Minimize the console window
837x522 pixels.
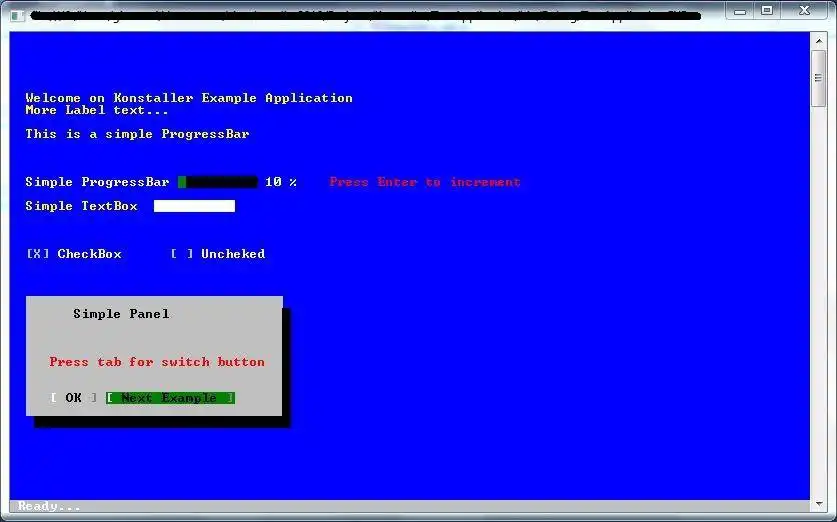tap(739, 11)
